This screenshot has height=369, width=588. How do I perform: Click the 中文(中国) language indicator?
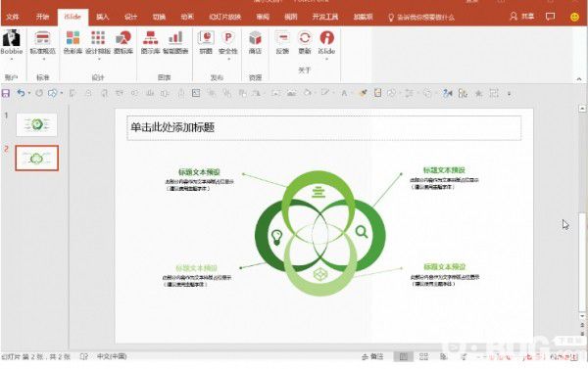point(112,356)
